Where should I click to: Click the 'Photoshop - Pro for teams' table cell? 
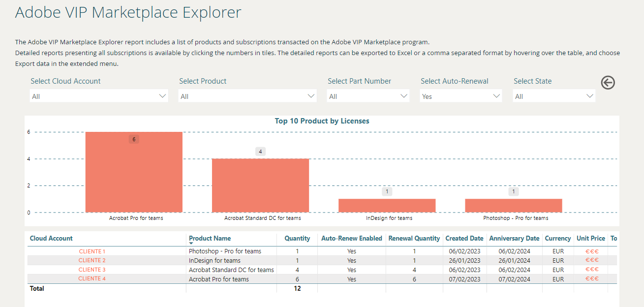225,251
